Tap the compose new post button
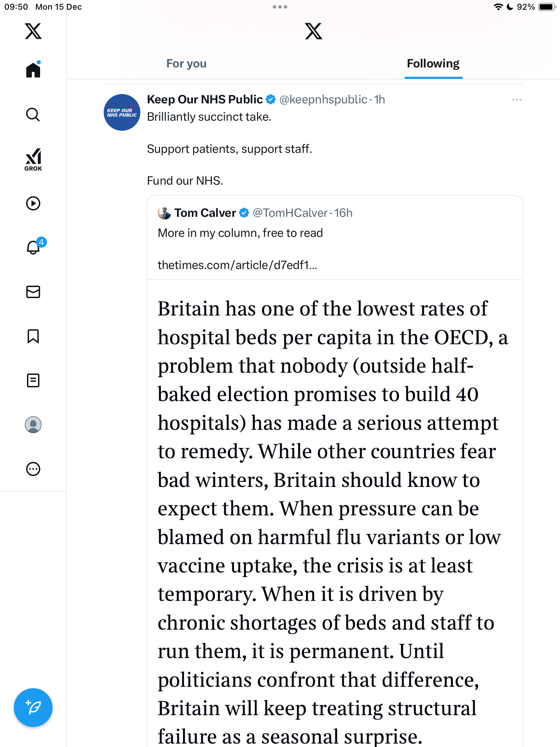 33,708
